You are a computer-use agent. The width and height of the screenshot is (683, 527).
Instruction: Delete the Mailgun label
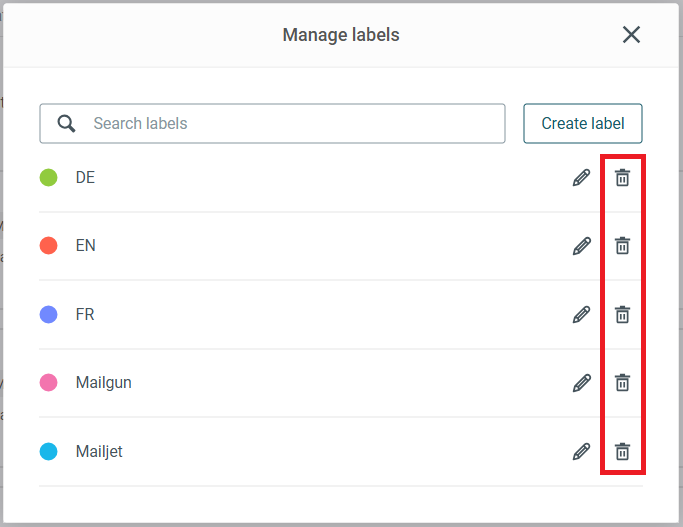[622, 382]
